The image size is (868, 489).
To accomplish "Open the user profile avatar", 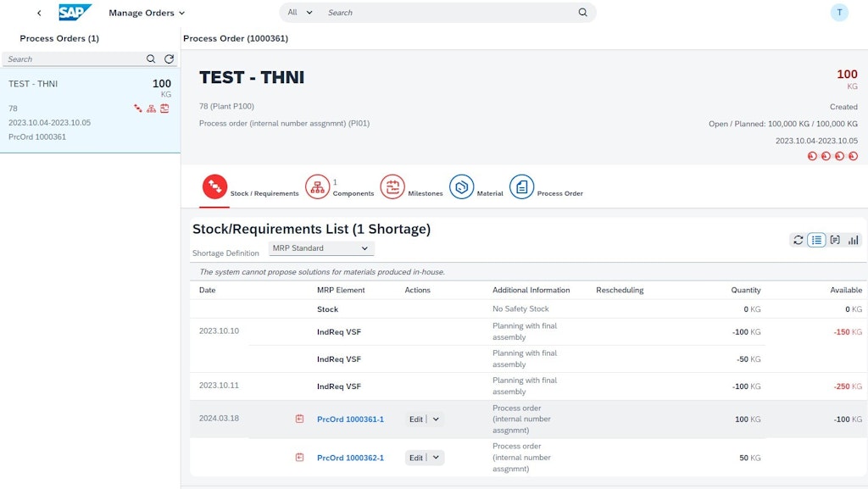I will 839,12.
